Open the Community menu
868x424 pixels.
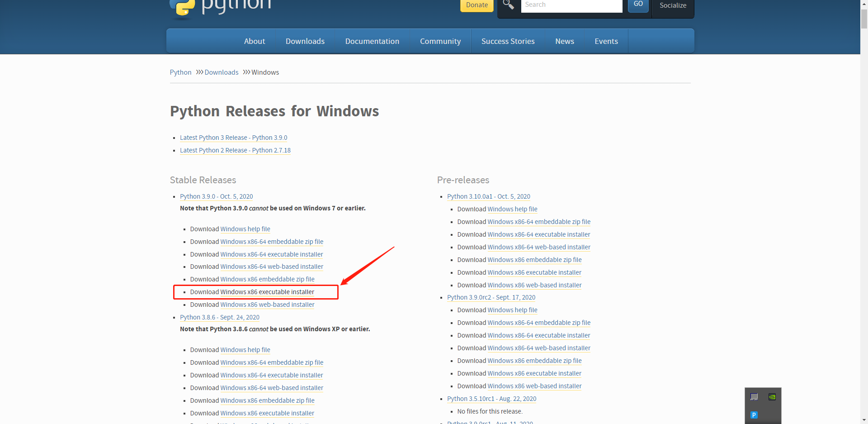(x=440, y=41)
